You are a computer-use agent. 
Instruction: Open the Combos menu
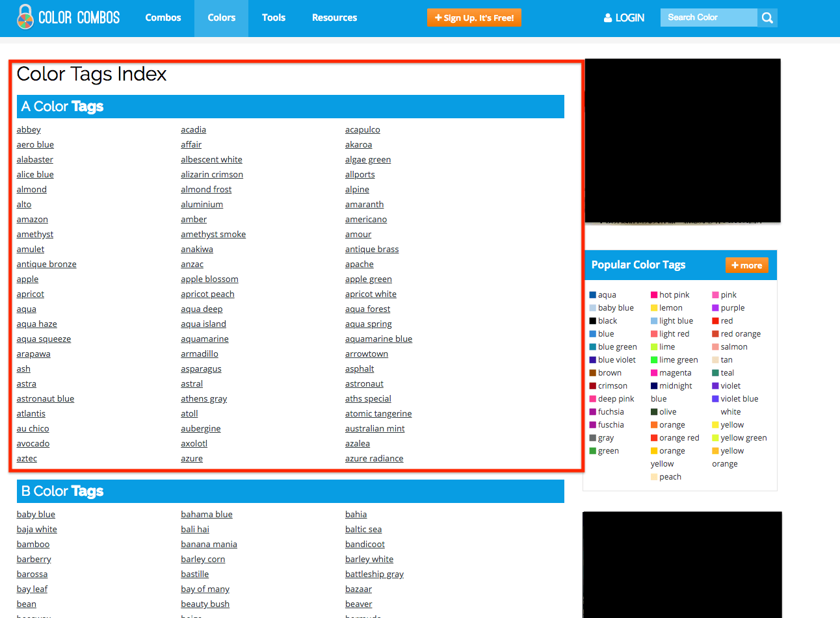coord(163,18)
